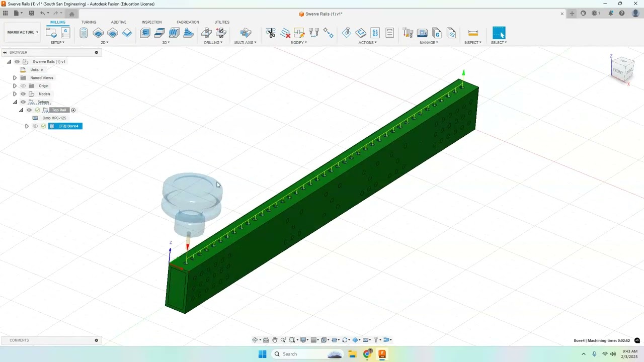The height and width of the screenshot is (362, 644).
Task: Select the 3D Contour tool
Action: tap(189, 33)
